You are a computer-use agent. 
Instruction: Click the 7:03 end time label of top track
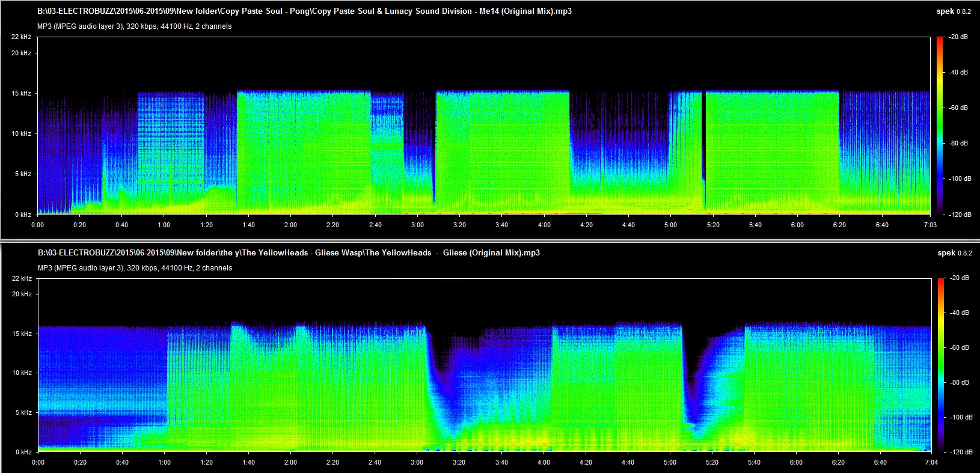click(929, 225)
